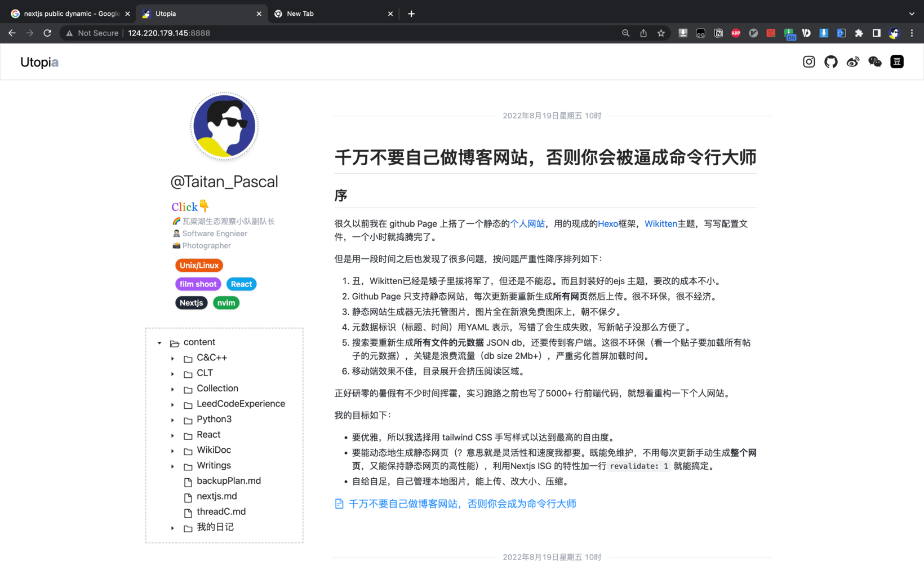The image size is (924, 578).
Task: Expand the C&C++ folder
Action: [172, 358]
